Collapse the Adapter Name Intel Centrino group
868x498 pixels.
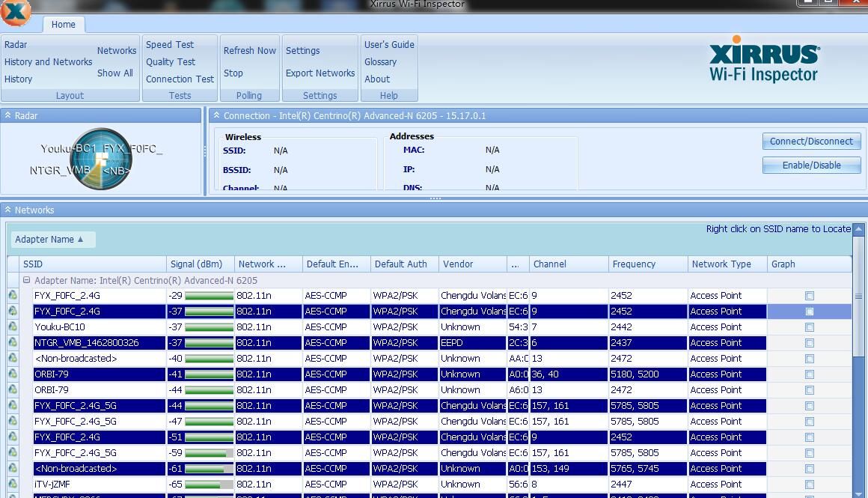[x=26, y=280]
